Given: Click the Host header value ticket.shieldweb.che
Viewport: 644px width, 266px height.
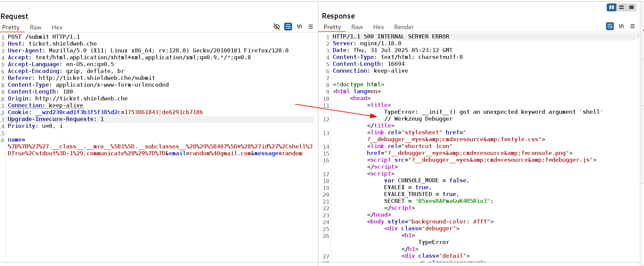Looking at the screenshot, I should [x=63, y=44].
